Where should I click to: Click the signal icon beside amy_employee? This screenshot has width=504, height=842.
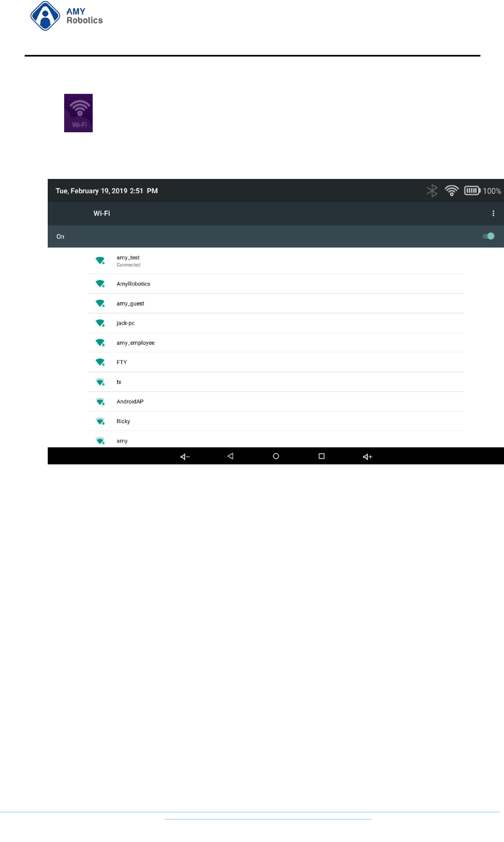pyautogui.click(x=100, y=343)
